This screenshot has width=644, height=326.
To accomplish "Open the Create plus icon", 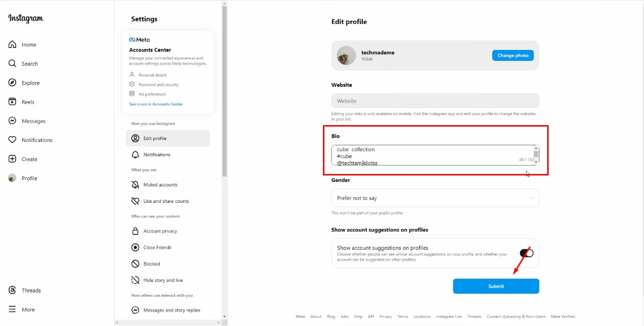I will click(11, 159).
